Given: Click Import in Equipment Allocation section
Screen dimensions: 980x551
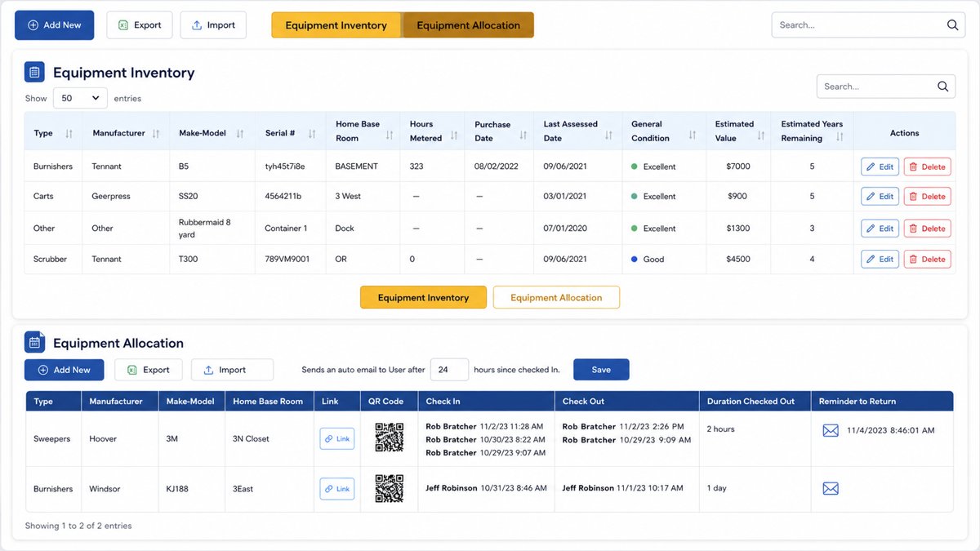Looking at the screenshot, I should click(232, 370).
